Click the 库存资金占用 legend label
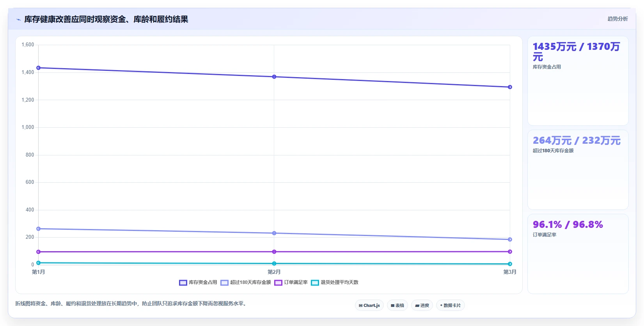 point(203,282)
